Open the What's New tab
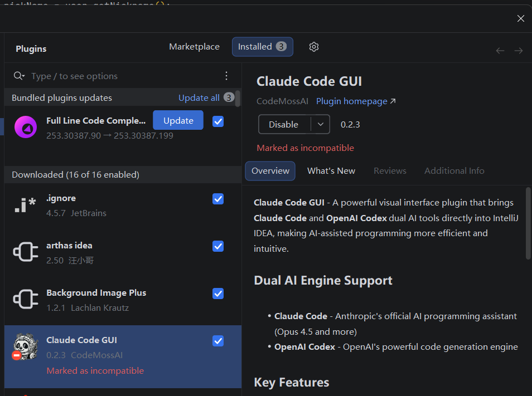532x396 pixels. coord(331,171)
